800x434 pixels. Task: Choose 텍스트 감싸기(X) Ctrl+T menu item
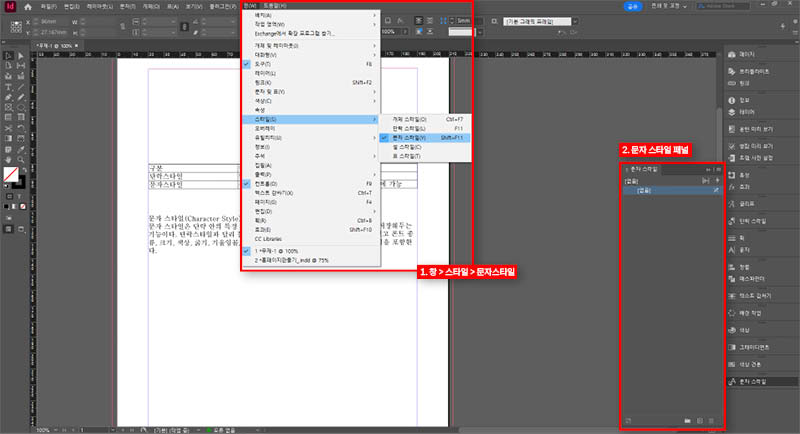[311, 193]
